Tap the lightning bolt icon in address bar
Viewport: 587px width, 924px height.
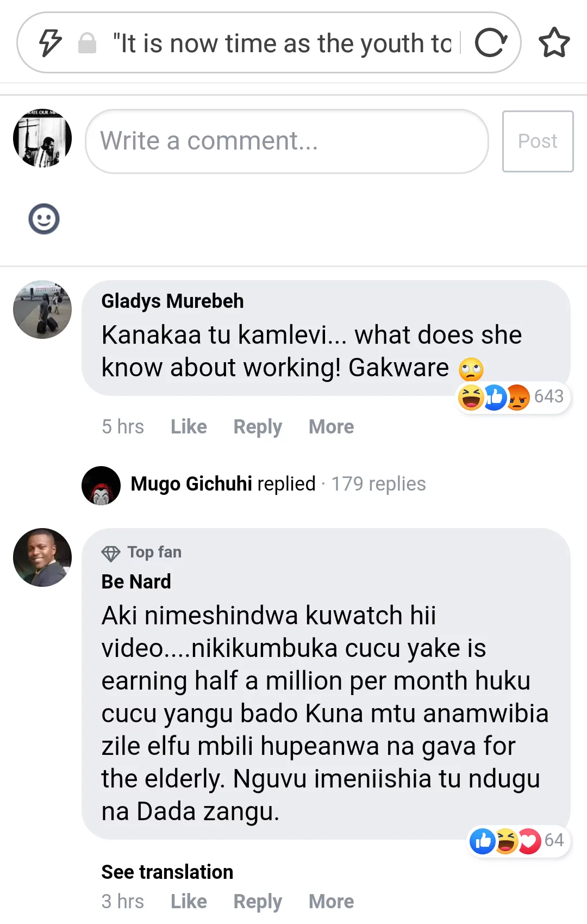pos(51,43)
